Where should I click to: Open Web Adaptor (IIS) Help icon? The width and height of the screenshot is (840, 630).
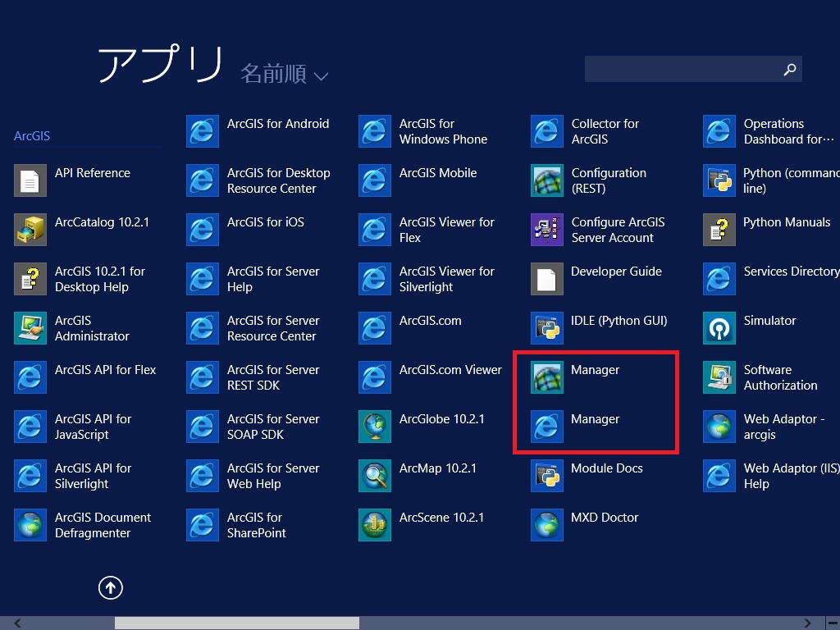click(x=719, y=476)
